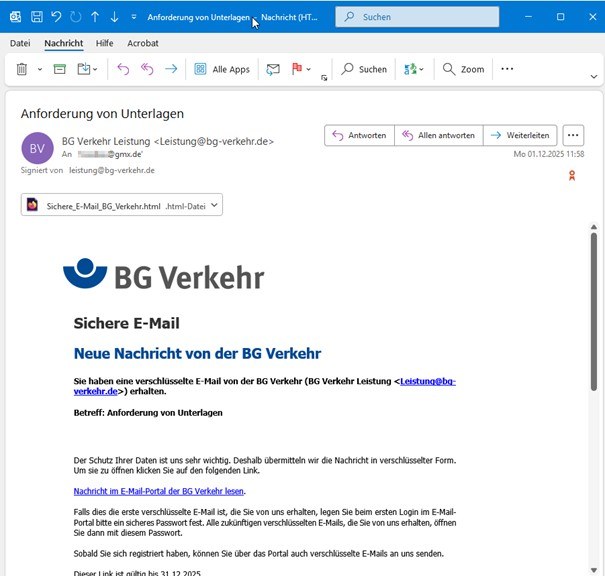Click the ribbon forward arrow icon
The image size is (605, 576).
pos(171,69)
